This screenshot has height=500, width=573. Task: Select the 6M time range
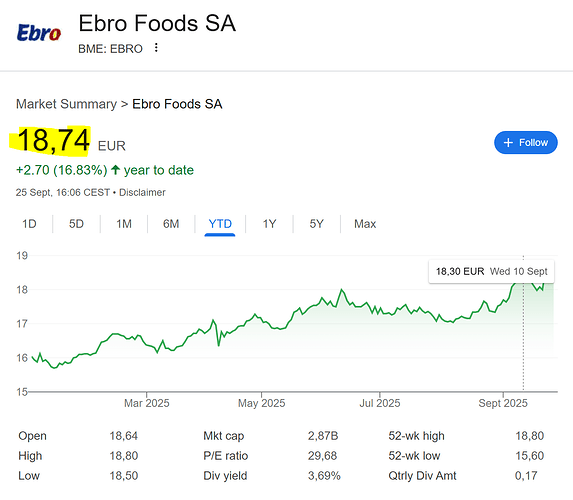point(171,224)
